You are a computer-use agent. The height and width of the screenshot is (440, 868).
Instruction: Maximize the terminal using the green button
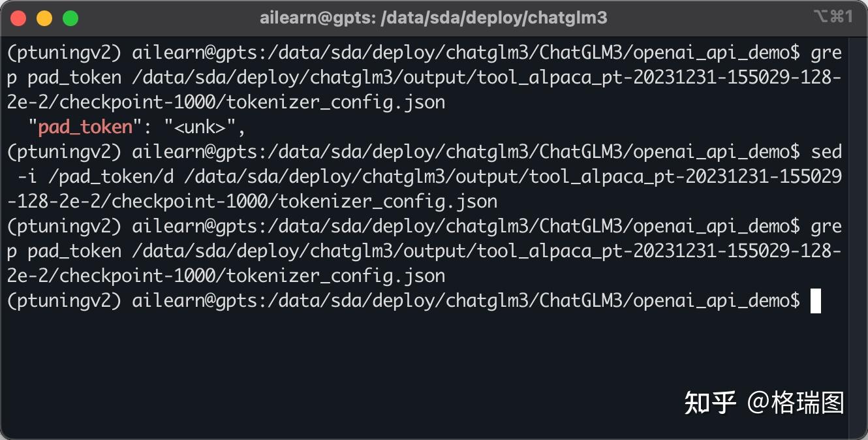(x=70, y=18)
